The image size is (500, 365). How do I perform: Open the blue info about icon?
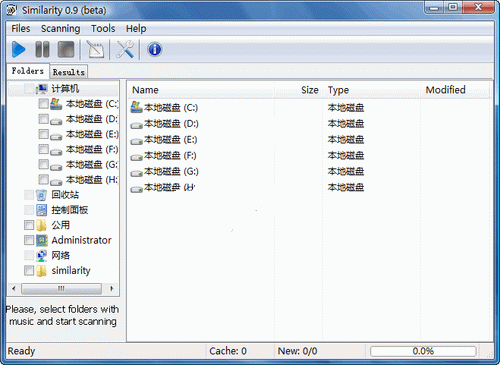pyautogui.click(x=155, y=50)
